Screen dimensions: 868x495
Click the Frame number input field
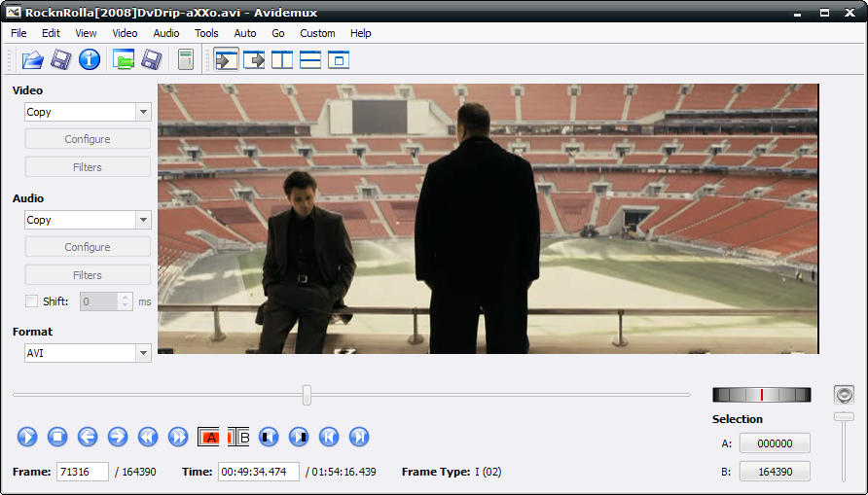83,472
